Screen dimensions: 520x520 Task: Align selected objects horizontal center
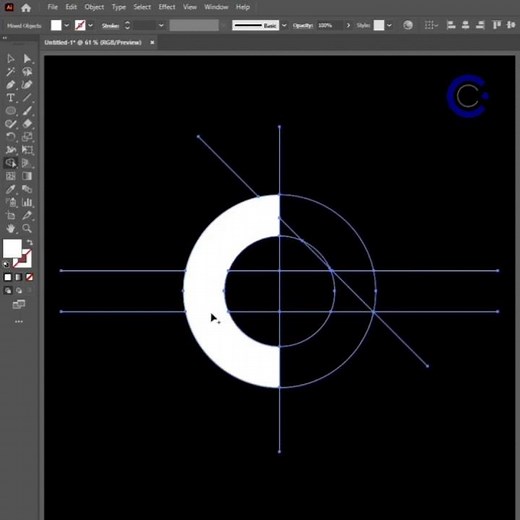(465, 25)
